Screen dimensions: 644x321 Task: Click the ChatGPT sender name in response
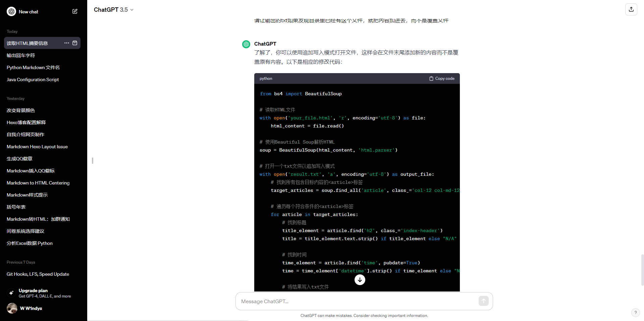(x=265, y=44)
